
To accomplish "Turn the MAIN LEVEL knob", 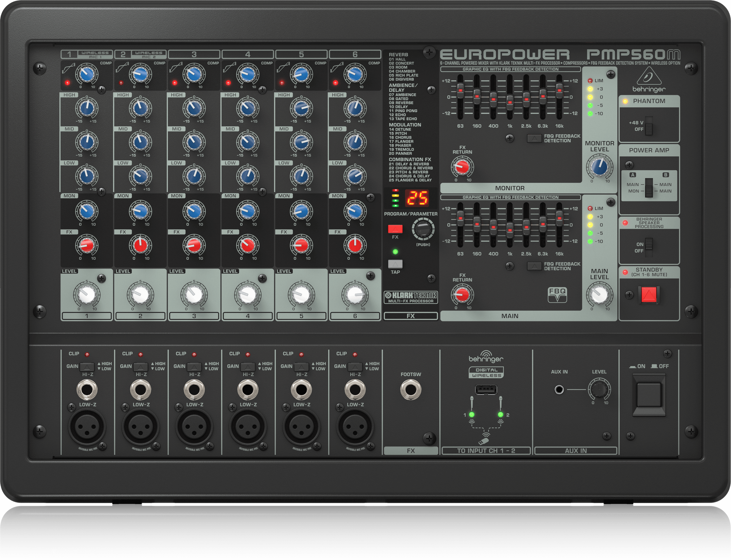I will (601, 294).
